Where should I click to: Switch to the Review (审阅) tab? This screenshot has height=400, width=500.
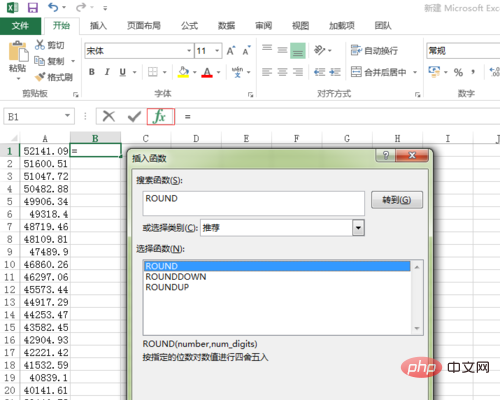264,26
